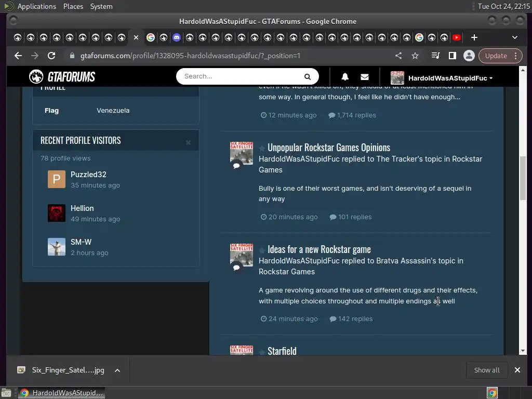Viewport: 532px width, 399px height.
Task: Open Unpopular Rockstar Games Opinions topic
Action: point(329,148)
